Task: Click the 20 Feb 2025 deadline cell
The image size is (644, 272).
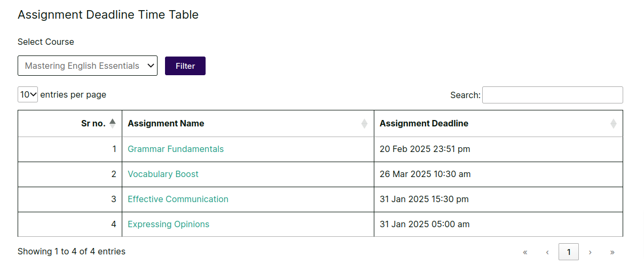Action: point(425,149)
